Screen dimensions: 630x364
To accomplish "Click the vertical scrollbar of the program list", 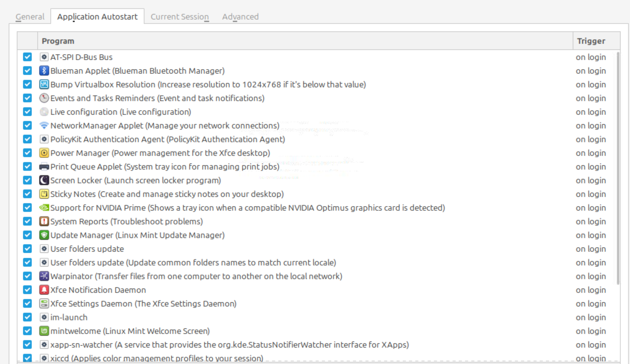I will [x=618, y=168].
